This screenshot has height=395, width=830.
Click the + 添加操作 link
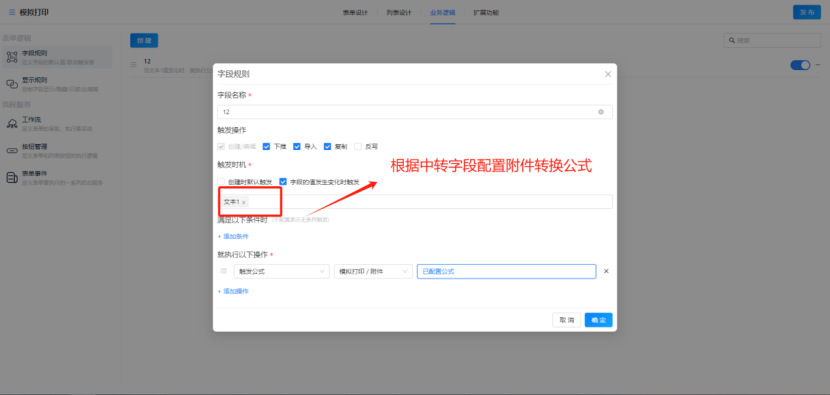click(233, 291)
